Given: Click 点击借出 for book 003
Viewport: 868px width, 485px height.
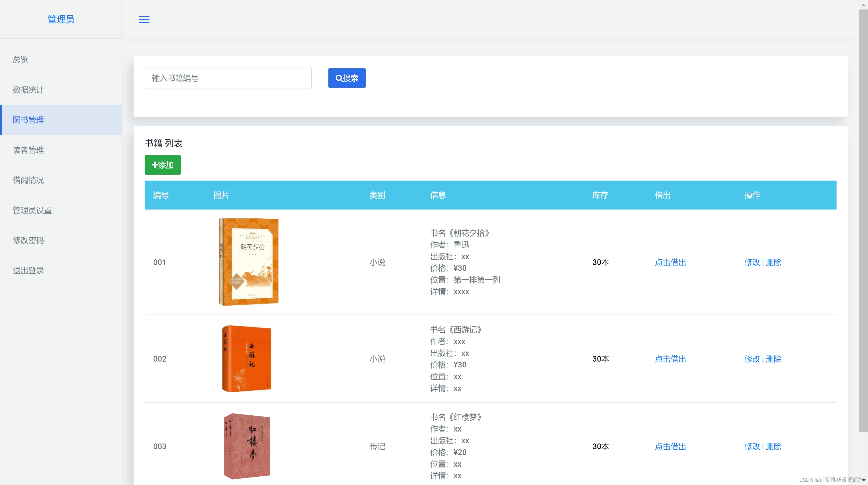Looking at the screenshot, I should pyautogui.click(x=670, y=446).
